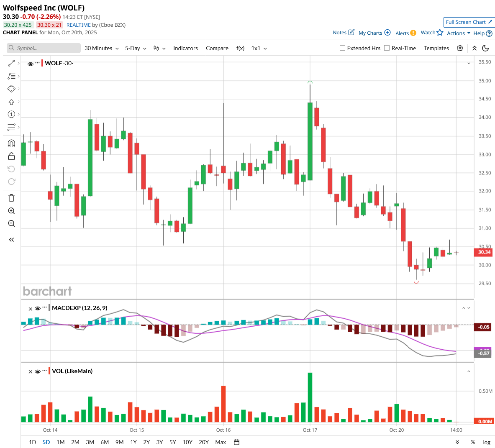Select the numbered label tool
The image size is (495, 448).
11,114
